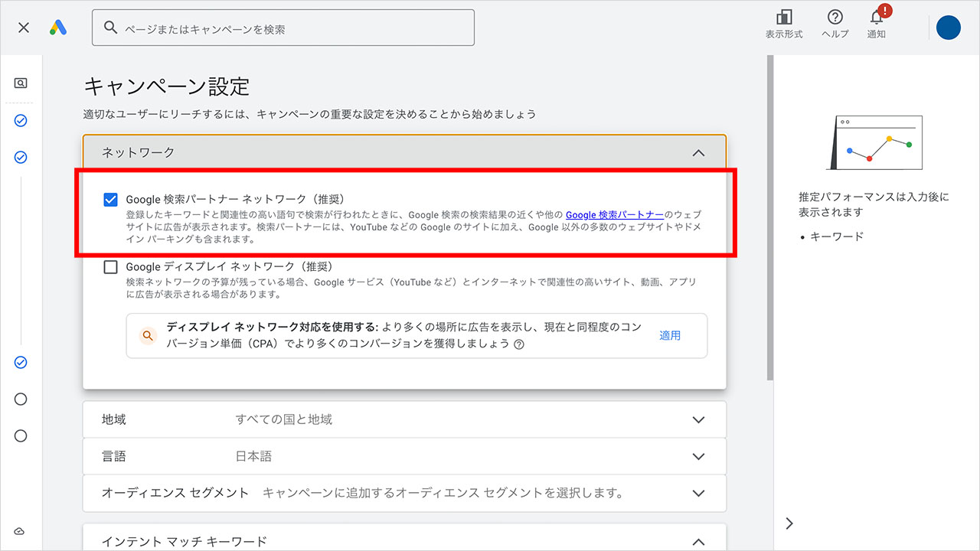The width and height of the screenshot is (980, 551).
Task: Click the cloud sync status icon
Action: click(x=19, y=531)
